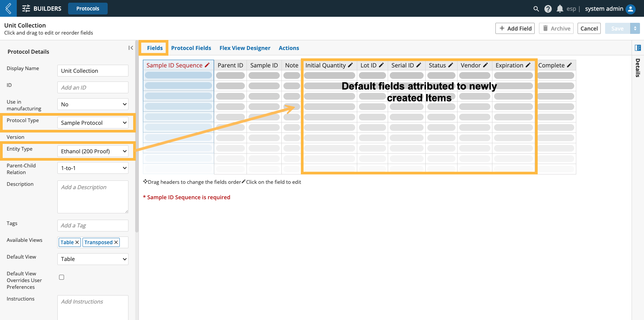The height and width of the screenshot is (320, 644).
Task: Switch to the Flex View Designer tab
Action: click(x=245, y=48)
